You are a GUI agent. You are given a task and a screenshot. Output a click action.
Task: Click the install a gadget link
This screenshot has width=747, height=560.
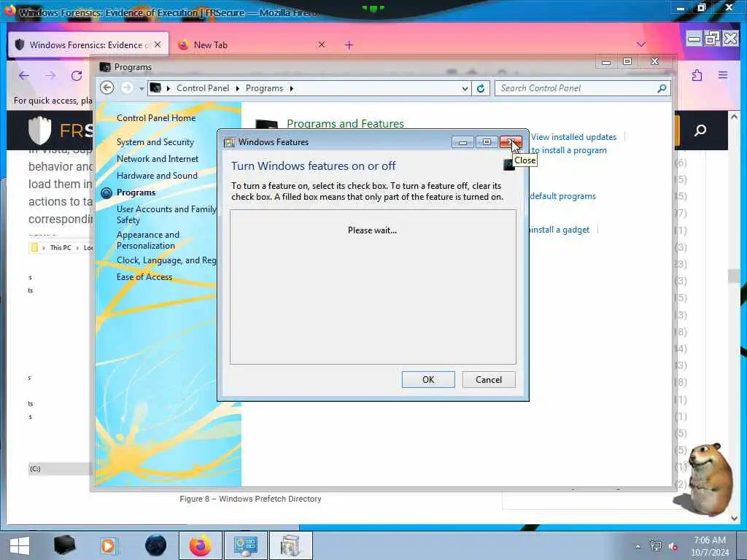pyautogui.click(x=560, y=230)
